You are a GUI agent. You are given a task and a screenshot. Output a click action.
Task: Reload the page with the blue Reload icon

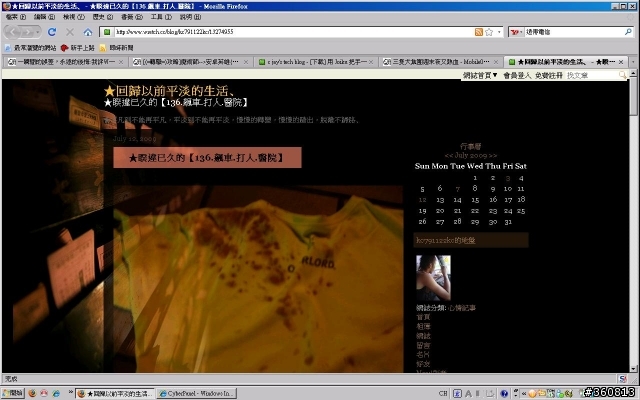coord(52,31)
